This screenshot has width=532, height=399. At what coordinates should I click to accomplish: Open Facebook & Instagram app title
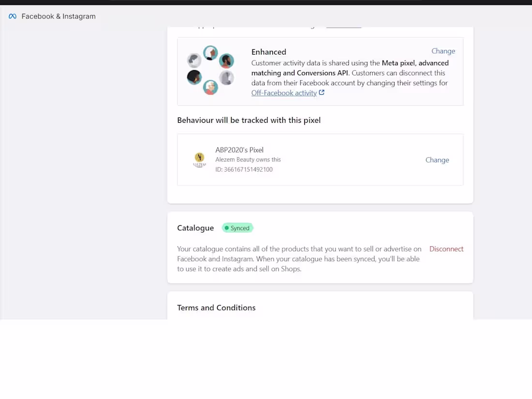point(59,16)
